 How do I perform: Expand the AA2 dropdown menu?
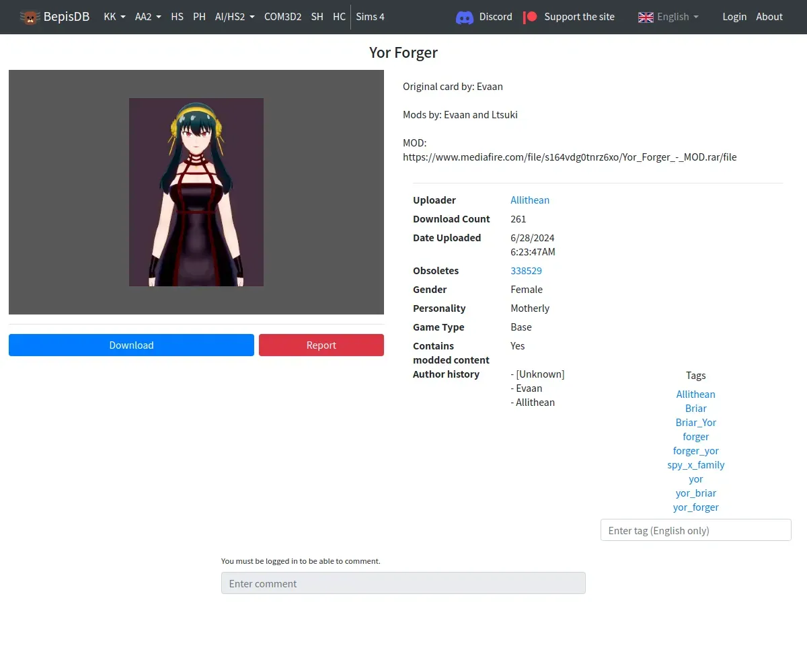click(x=148, y=17)
